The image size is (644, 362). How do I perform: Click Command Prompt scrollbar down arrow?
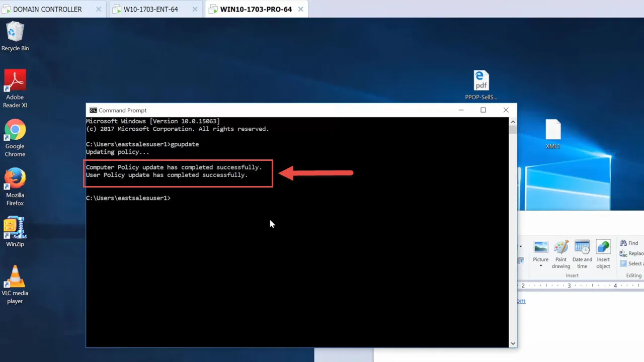[x=513, y=343]
